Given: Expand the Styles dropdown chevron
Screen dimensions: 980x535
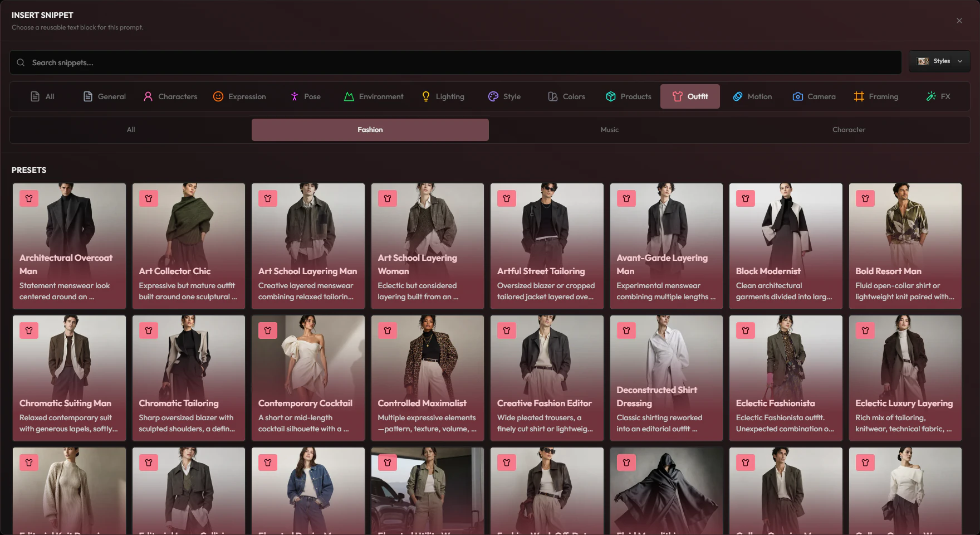Looking at the screenshot, I should point(960,61).
